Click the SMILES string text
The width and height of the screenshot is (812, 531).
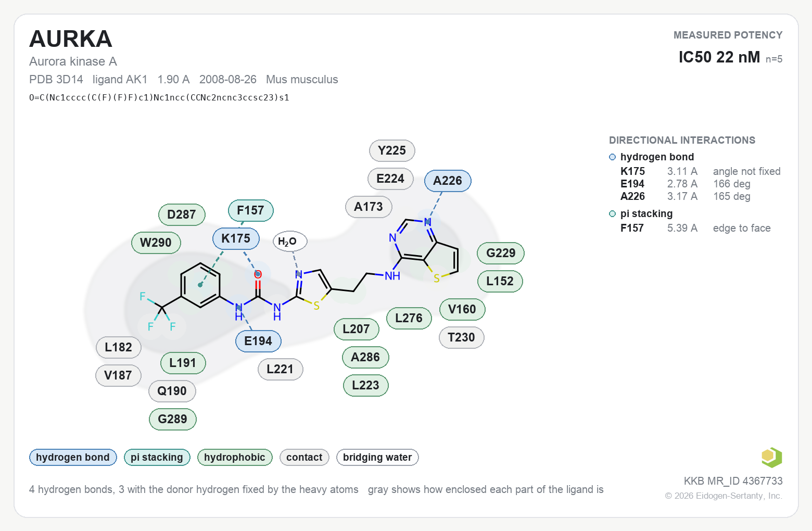click(x=159, y=97)
